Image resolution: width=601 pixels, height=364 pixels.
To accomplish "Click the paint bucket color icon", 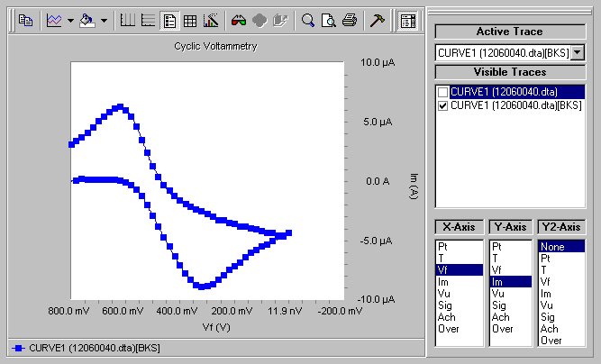I will 87,21.
